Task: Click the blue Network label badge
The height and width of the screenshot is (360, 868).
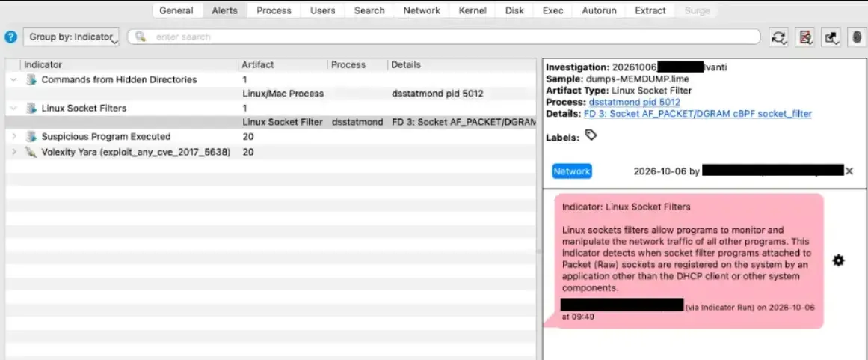Action: click(572, 171)
